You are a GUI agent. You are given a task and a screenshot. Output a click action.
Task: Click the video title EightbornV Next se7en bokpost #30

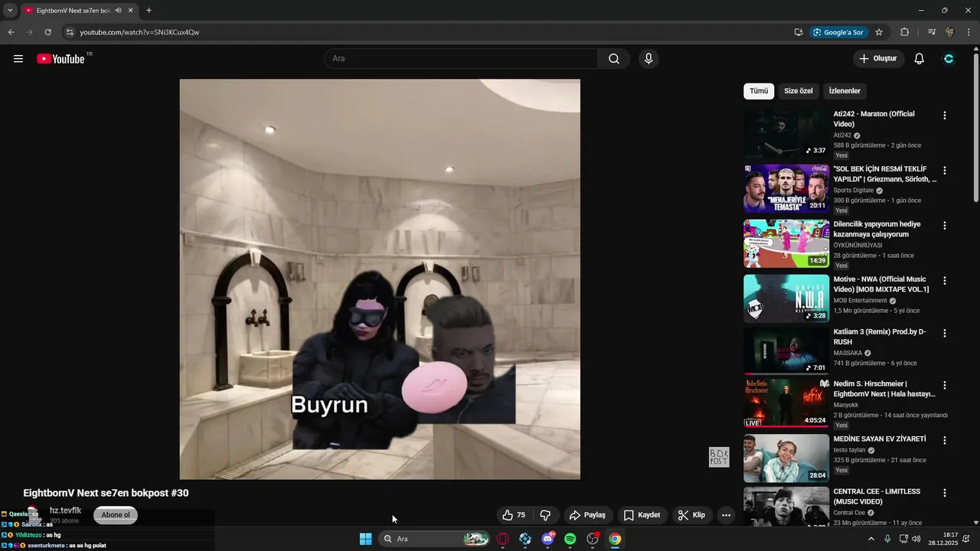click(106, 493)
